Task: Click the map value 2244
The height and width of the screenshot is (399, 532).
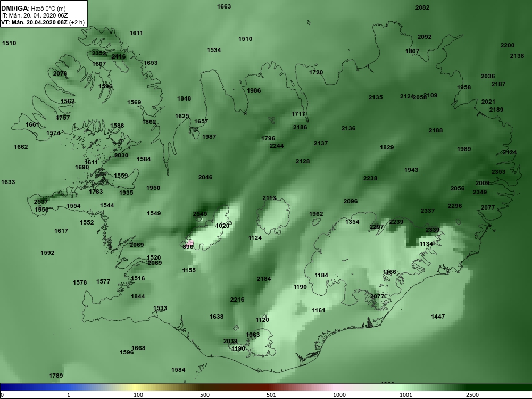Action: 277,146
